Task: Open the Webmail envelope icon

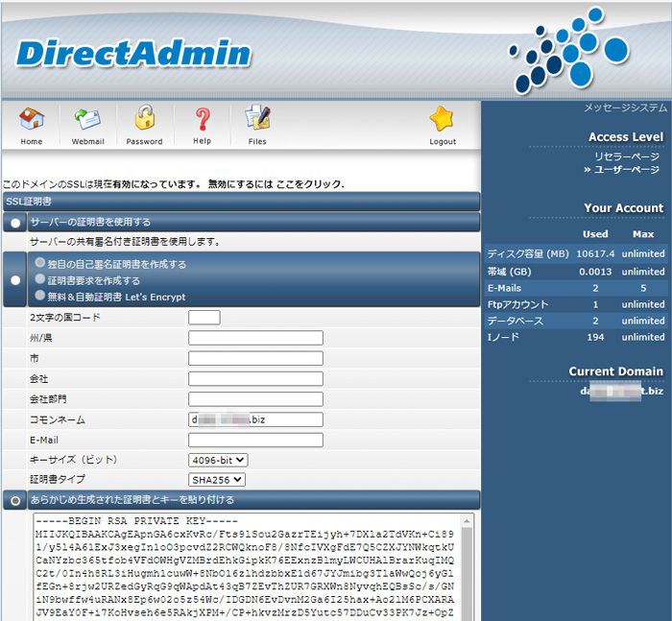Action: [87, 118]
